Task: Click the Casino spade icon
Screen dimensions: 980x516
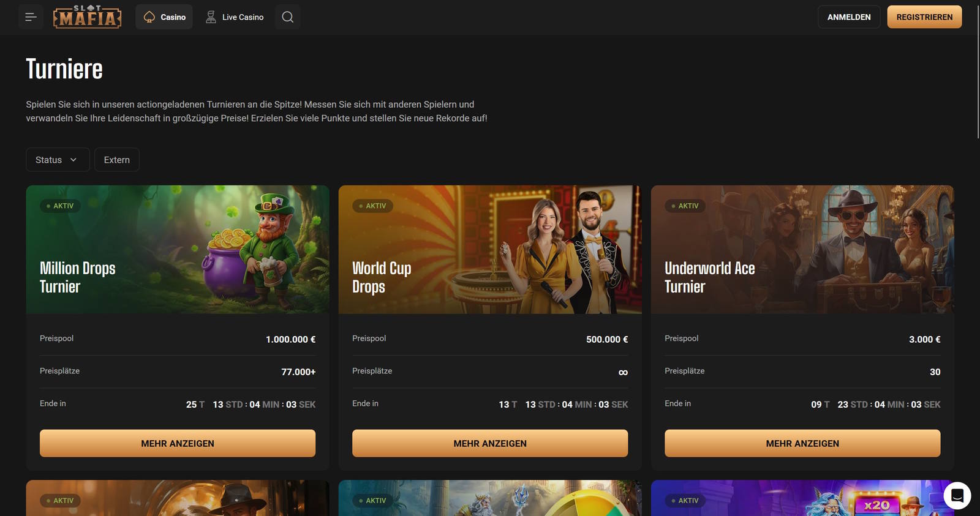Action: pos(149,17)
